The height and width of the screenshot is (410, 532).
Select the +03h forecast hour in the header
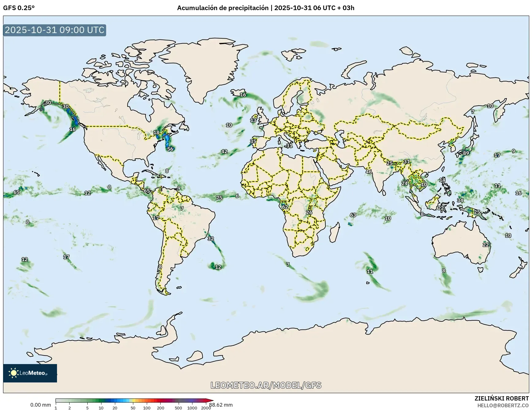click(346, 8)
